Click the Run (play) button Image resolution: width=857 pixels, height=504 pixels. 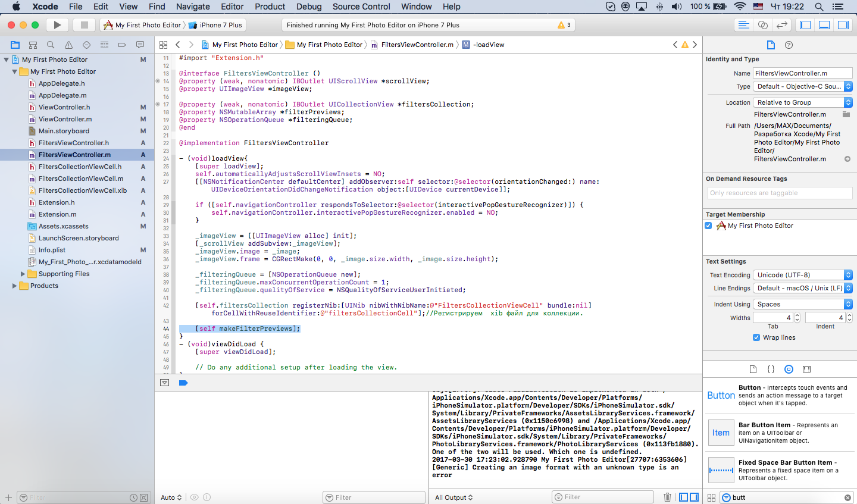[x=57, y=25]
